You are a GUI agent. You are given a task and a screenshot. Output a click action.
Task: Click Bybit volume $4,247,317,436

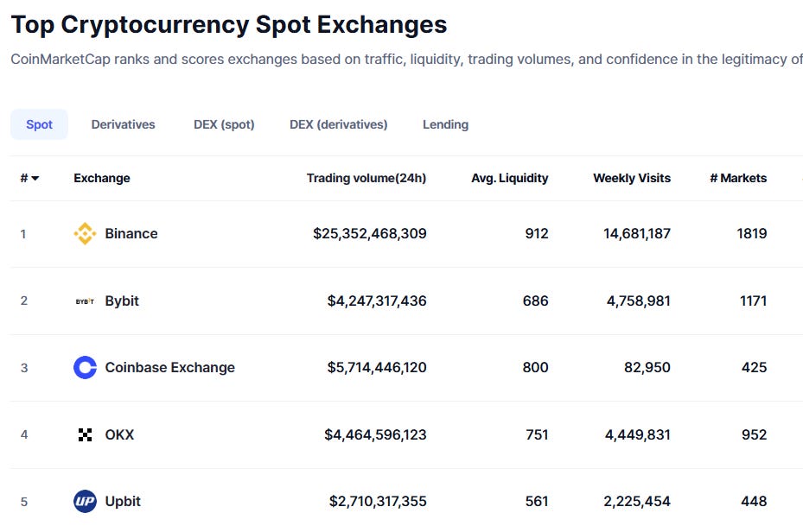pyautogui.click(x=377, y=301)
